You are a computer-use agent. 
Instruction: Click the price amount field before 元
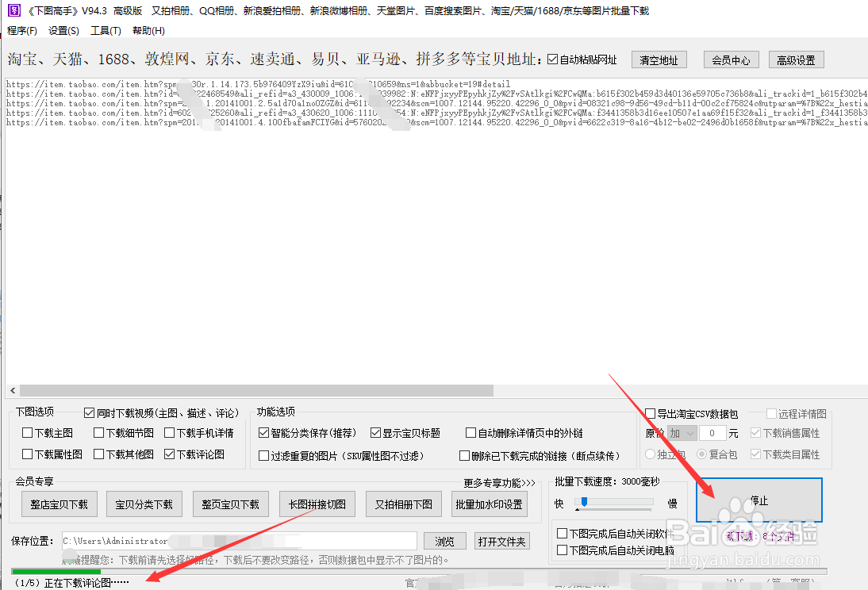pos(712,433)
